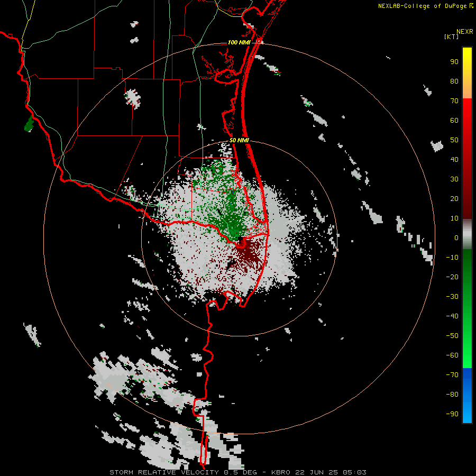The image size is (476, 476).
Task: Click the 22 JUN 25 date in caption
Action: tap(317, 472)
